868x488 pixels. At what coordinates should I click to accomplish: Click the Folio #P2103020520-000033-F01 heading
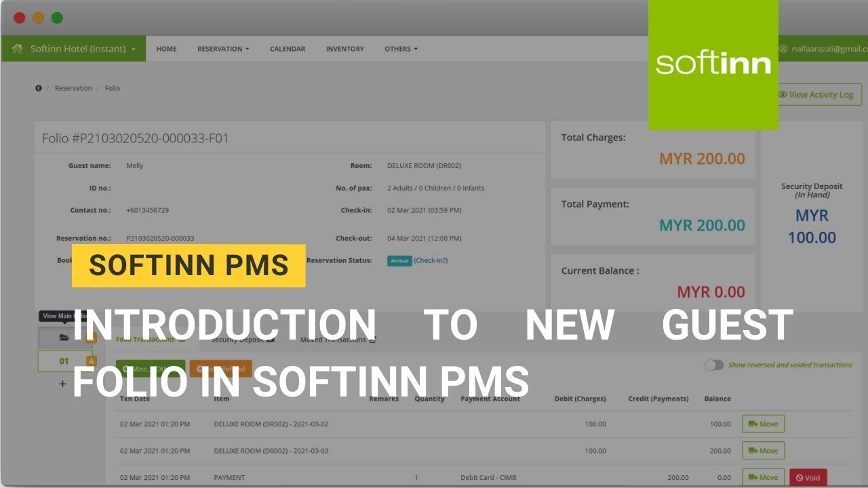tap(136, 138)
